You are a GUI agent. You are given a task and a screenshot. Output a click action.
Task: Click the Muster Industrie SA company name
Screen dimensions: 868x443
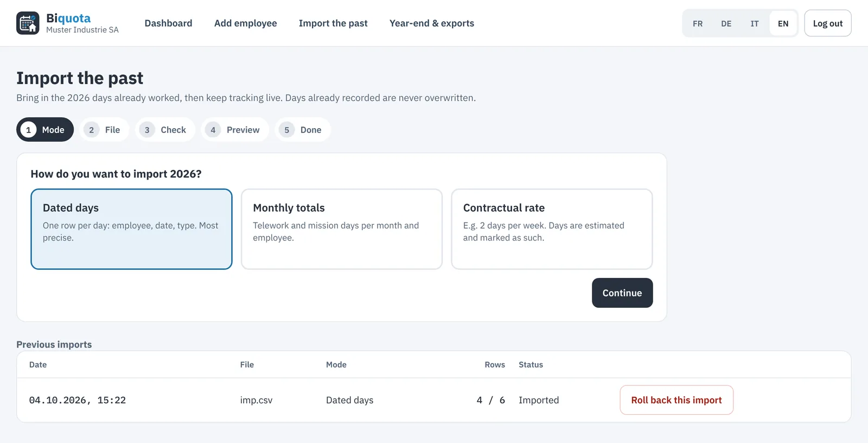(82, 30)
